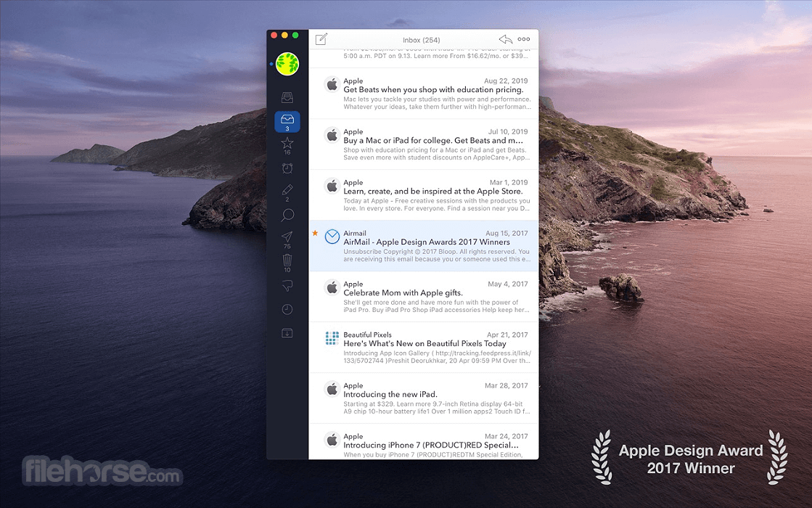Click the date Jul 10, 2019
This screenshot has height=508, width=812.
(x=507, y=131)
